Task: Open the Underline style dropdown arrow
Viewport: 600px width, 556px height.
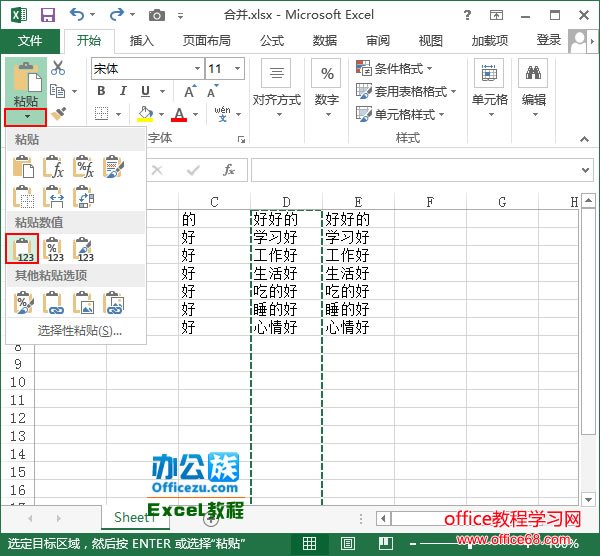Action: pos(163,91)
